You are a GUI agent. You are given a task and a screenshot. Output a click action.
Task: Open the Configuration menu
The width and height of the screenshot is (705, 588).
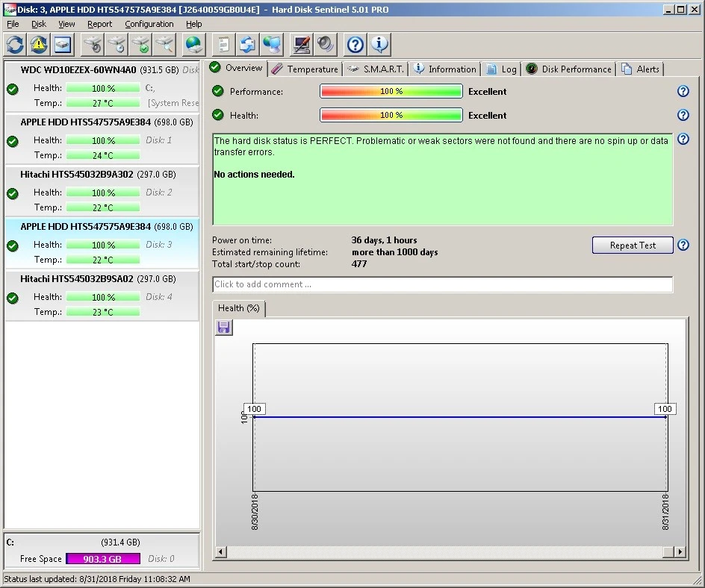click(x=149, y=24)
